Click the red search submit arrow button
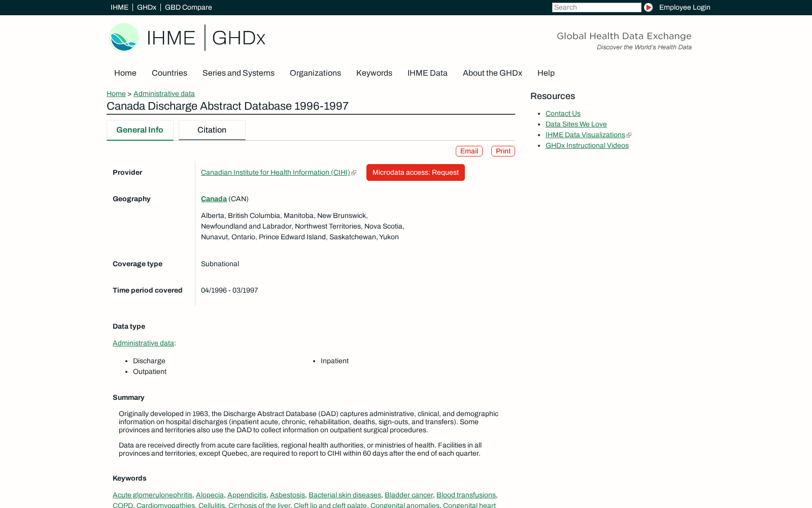Viewport: 812px width, 508px height. click(648, 7)
